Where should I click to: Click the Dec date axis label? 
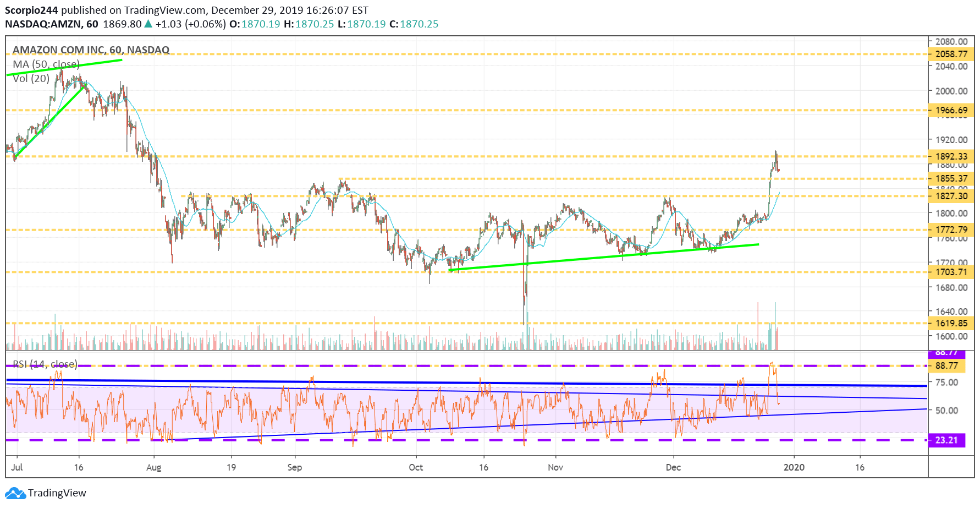pos(673,467)
